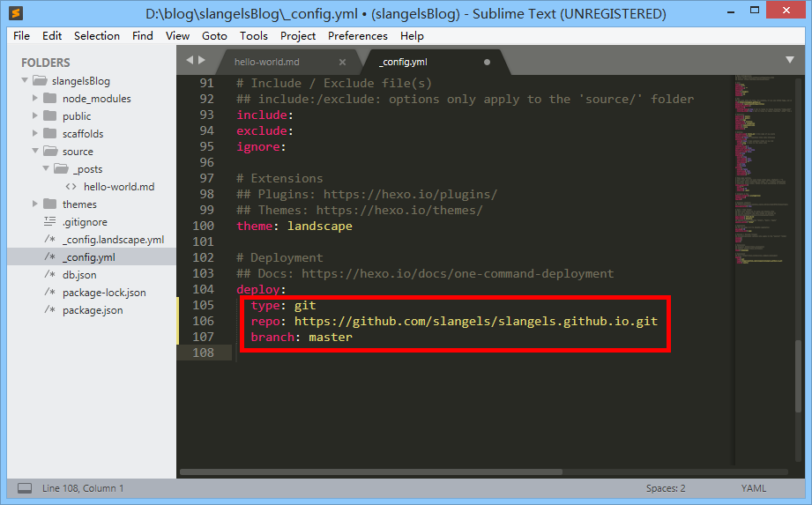
Task: Open _config.landscape.yml from the sidebar
Action: (114, 240)
